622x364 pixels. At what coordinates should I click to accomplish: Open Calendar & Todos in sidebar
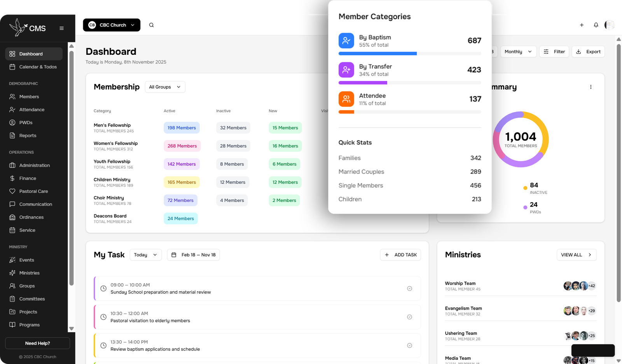pos(34,67)
